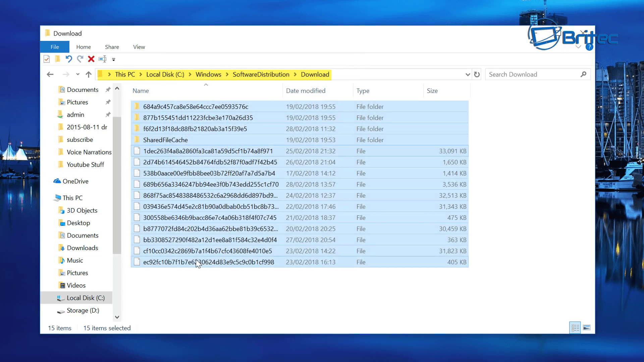Click the Home tab in ribbon
The height and width of the screenshot is (362, 644).
click(84, 47)
